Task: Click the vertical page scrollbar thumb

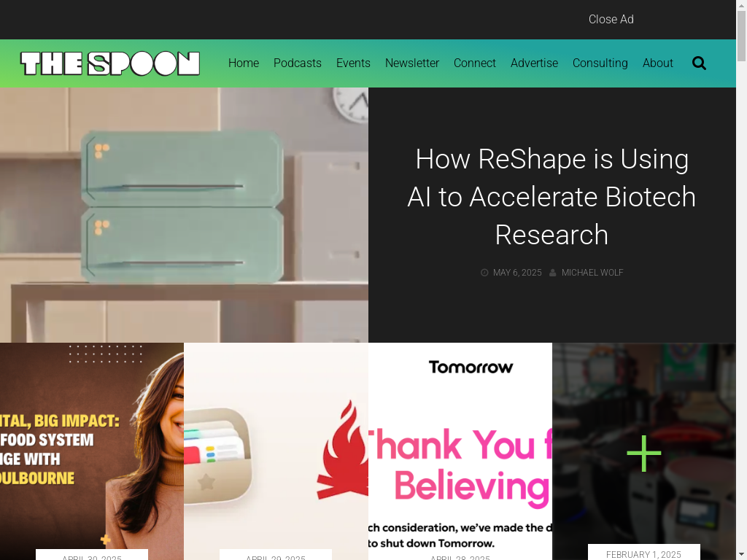Action: click(741, 36)
